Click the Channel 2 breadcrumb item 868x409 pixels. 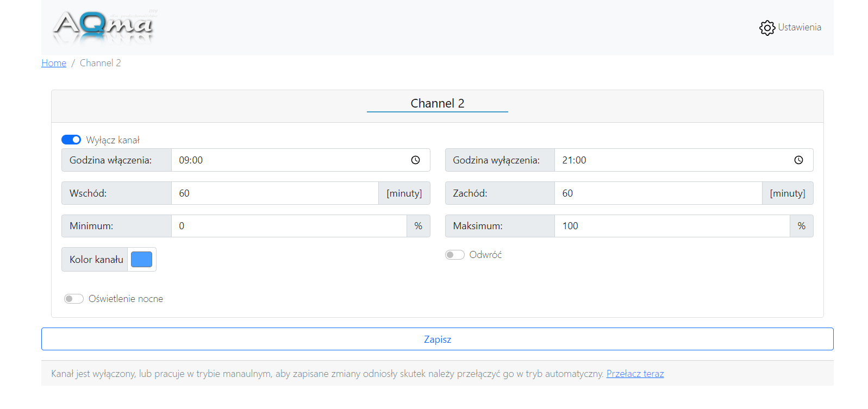coord(101,63)
